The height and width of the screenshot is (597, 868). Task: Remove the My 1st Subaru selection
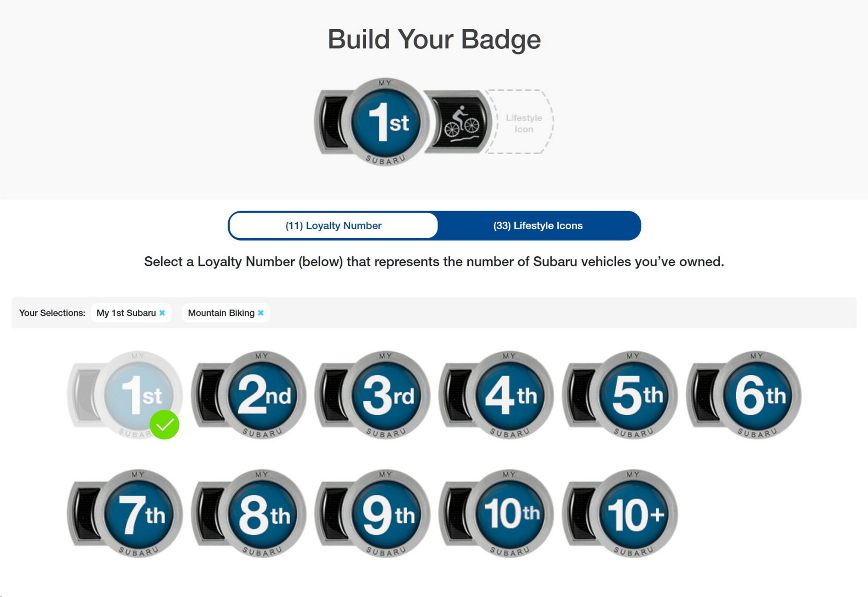point(162,313)
